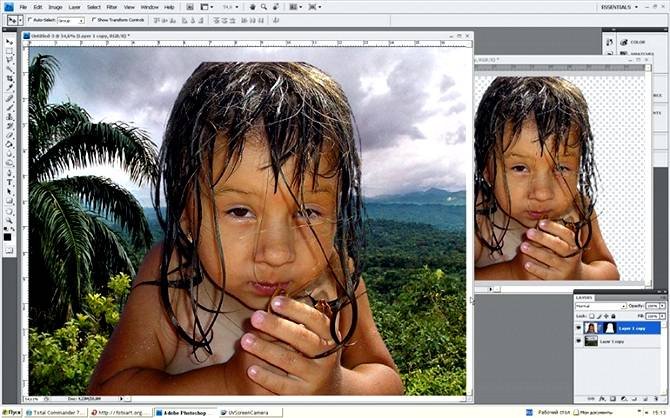The height and width of the screenshot is (418, 670).
Task: Open the Image menu
Action: tap(56, 7)
